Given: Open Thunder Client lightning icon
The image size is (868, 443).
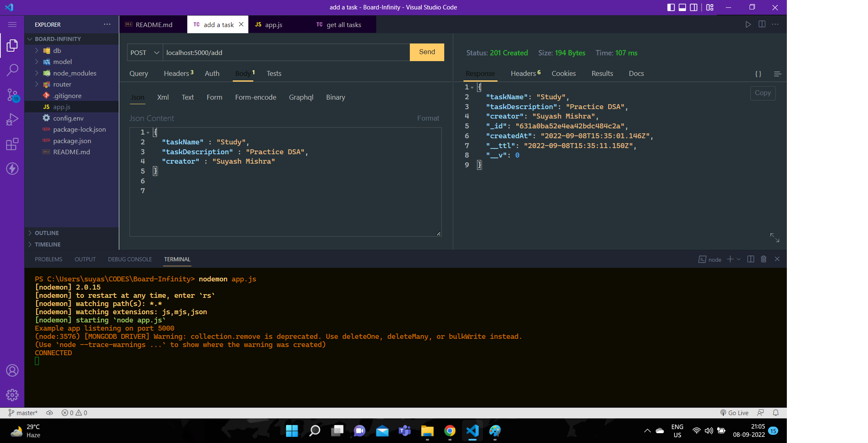Looking at the screenshot, I should pyautogui.click(x=12, y=169).
